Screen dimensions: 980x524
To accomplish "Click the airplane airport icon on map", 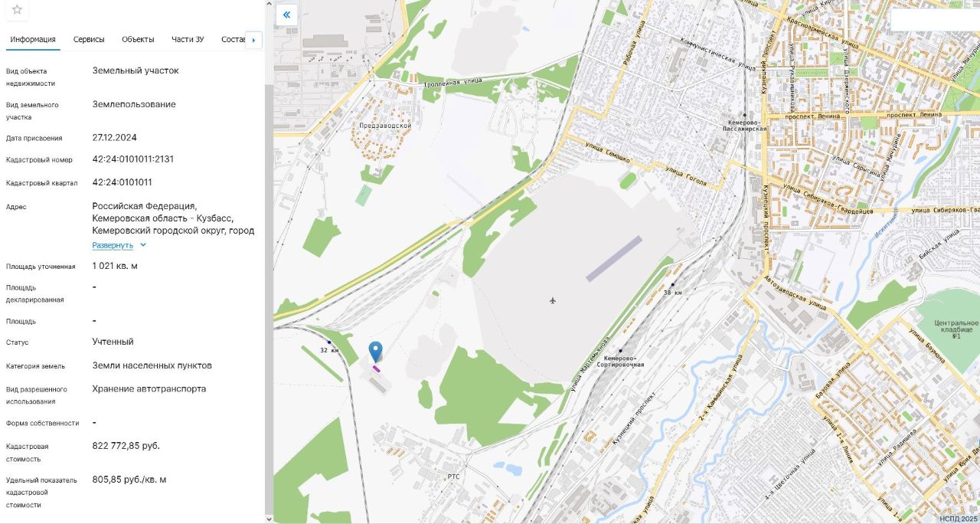I will (x=553, y=300).
